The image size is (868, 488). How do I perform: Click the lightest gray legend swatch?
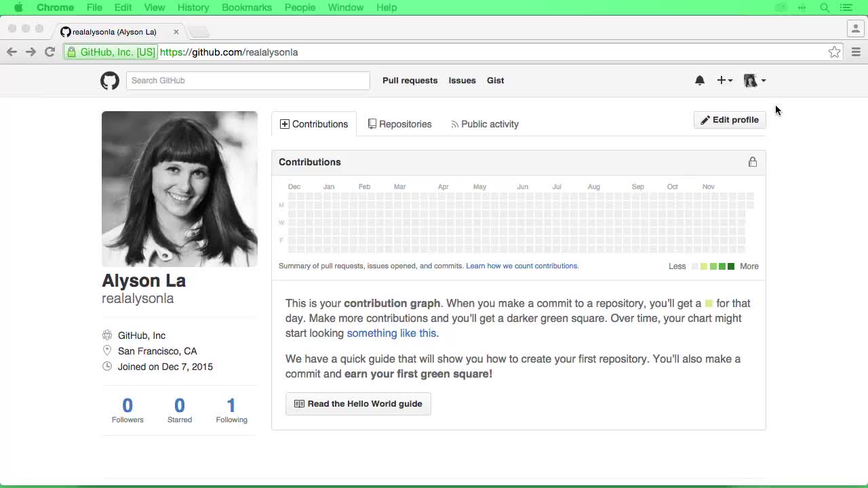(694, 266)
